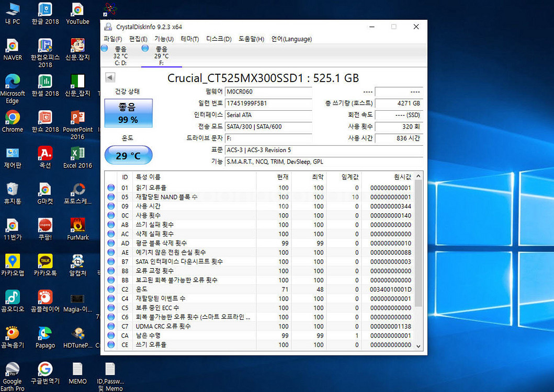Launch 곰오디오 desktop icon

13,301
